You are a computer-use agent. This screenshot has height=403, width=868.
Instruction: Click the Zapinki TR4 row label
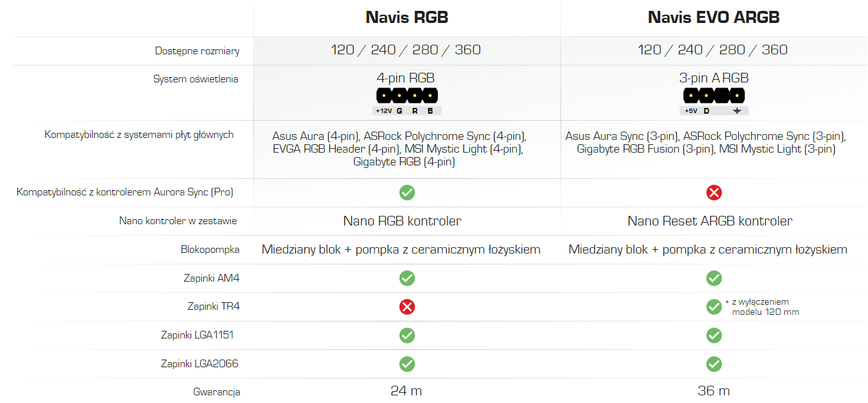point(213,307)
